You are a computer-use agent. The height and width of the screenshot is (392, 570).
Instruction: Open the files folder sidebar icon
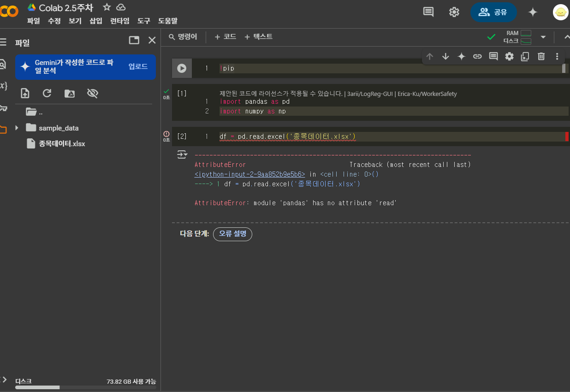pyautogui.click(x=3, y=130)
